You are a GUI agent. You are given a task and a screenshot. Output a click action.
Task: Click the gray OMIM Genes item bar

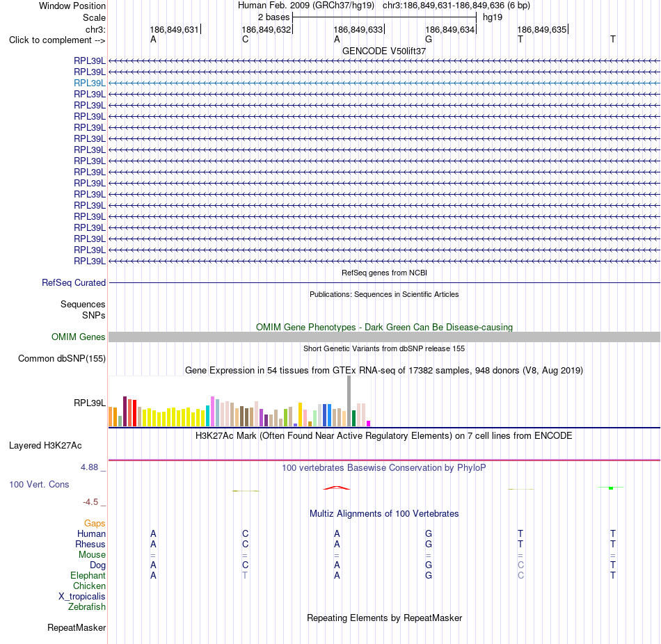pyautogui.click(x=384, y=337)
